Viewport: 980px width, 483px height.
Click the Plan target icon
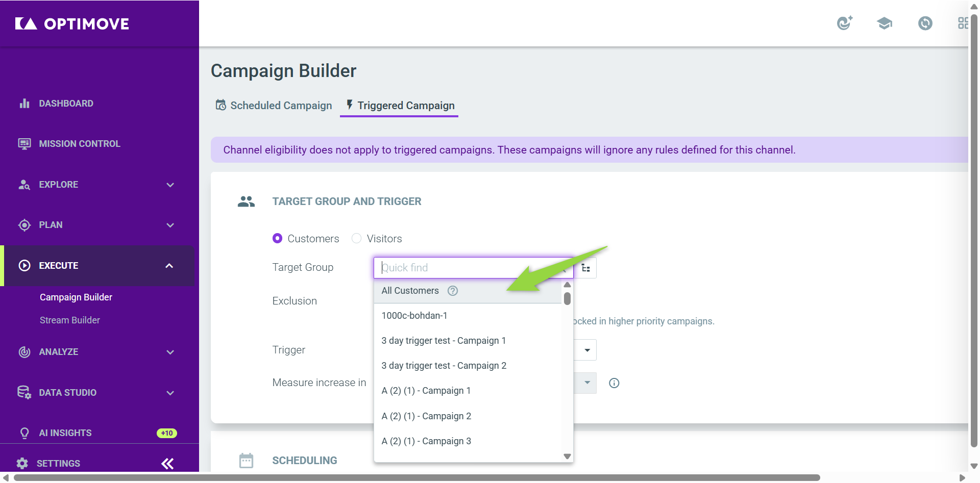(24, 225)
